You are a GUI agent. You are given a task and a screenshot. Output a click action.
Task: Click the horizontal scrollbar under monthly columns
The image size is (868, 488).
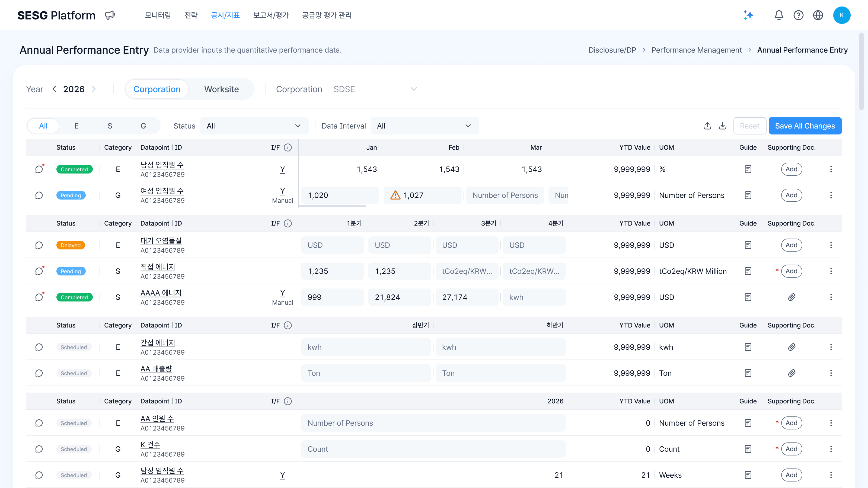(332, 206)
